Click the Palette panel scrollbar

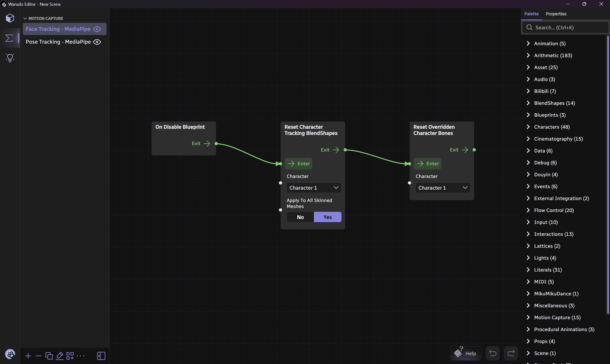[x=608, y=175]
